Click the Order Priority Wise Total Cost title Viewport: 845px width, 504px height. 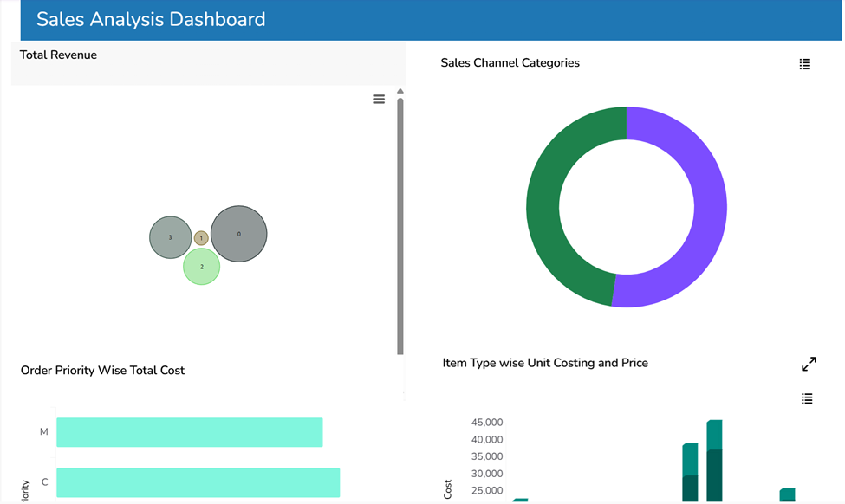(x=102, y=371)
